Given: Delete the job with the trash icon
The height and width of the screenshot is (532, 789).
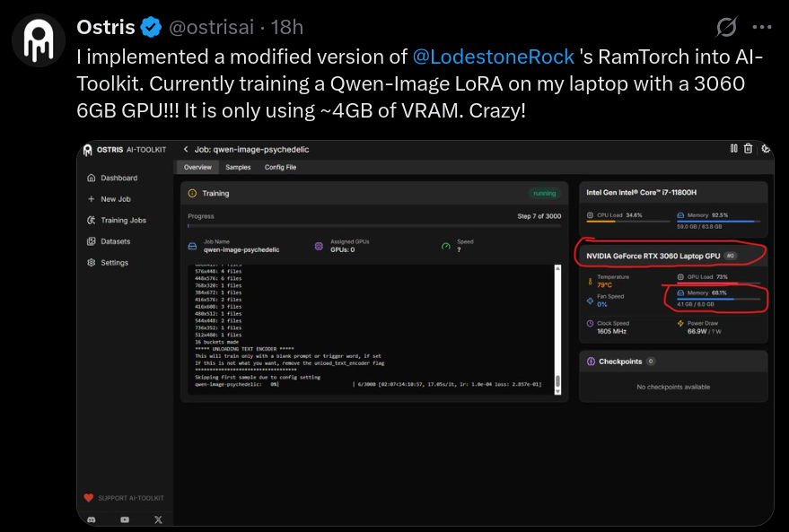Looking at the screenshot, I should point(749,148).
